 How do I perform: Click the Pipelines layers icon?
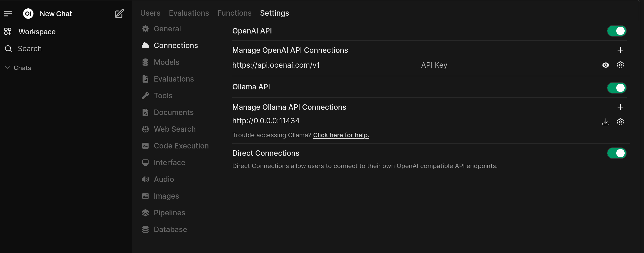(145, 213)
